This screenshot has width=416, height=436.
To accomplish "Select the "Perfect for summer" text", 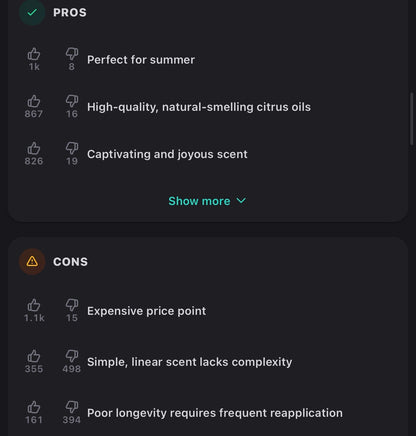I will (141, 60).
